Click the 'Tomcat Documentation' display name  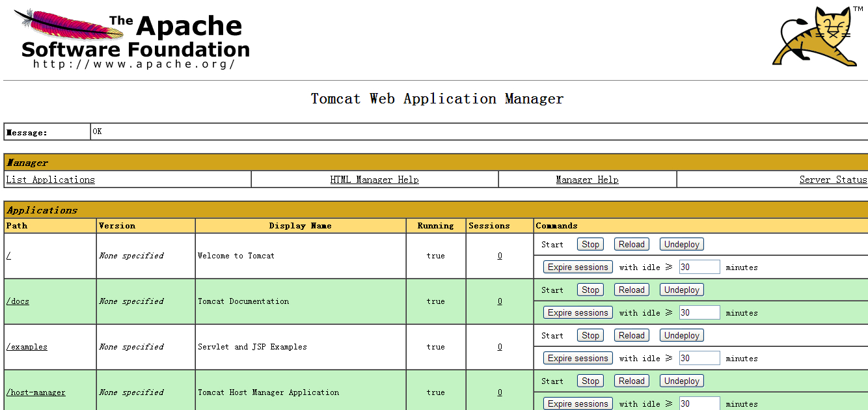[x=243, y=301]
